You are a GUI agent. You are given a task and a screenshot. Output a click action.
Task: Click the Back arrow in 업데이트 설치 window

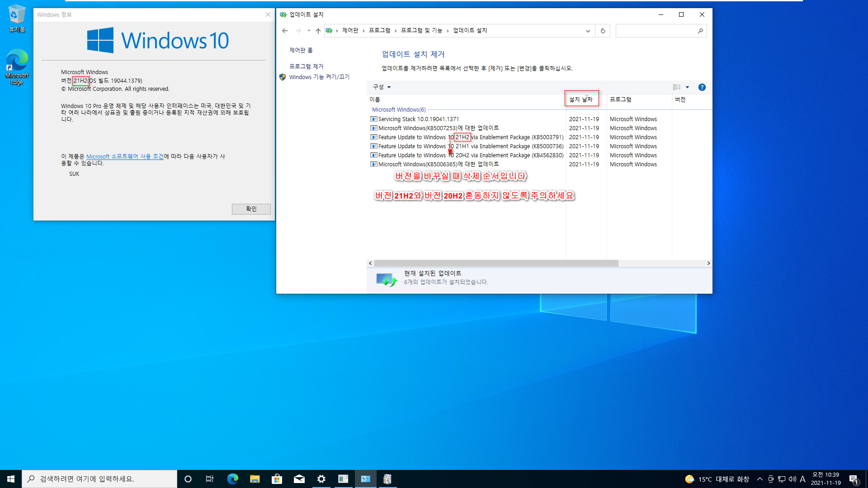point(285,31)
